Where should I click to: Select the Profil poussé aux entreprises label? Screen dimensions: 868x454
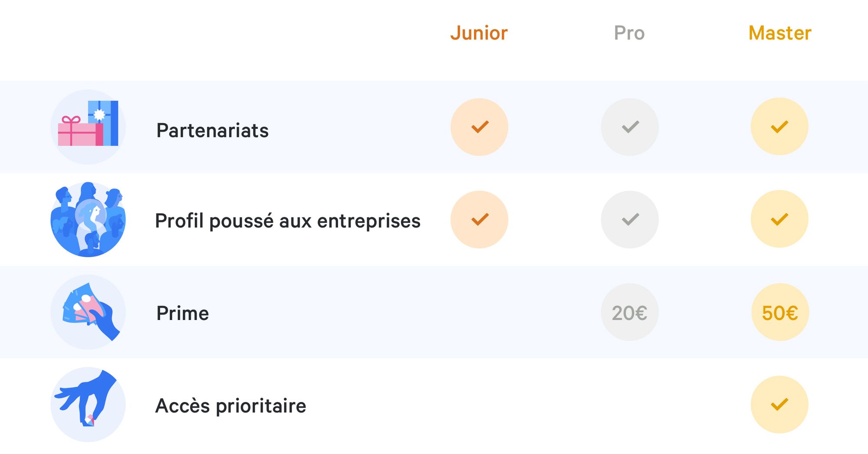point(288,221)
